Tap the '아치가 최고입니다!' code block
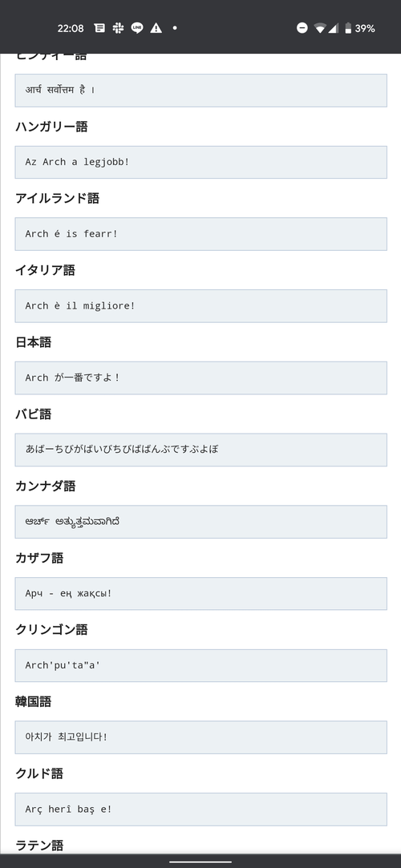This screenshot has width=401, height=868. click(x=200, y=737)
